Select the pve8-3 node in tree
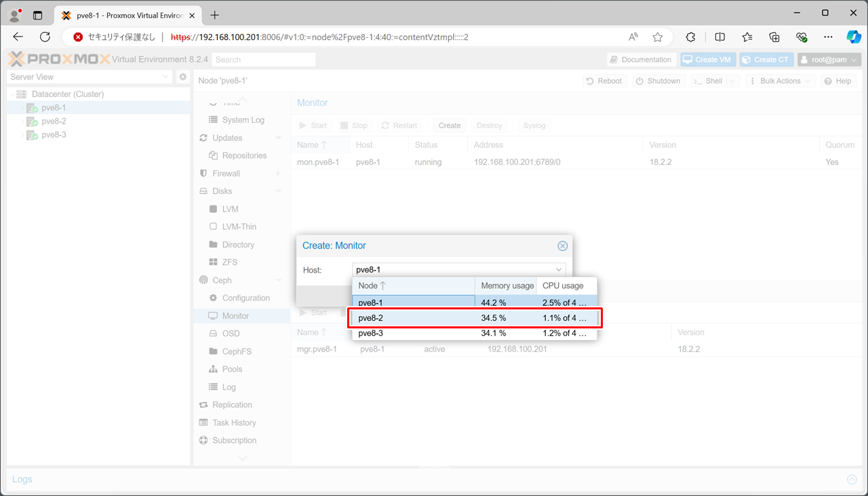 tap(54, 135)
